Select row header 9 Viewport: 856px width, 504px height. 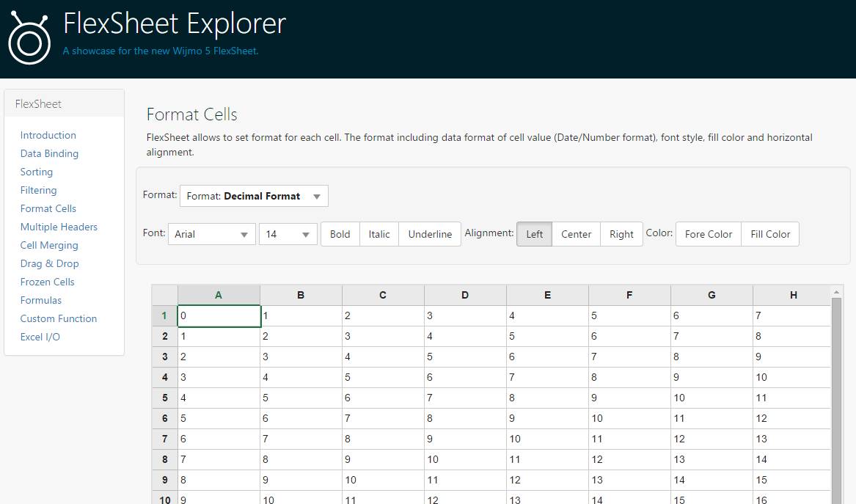165,480
